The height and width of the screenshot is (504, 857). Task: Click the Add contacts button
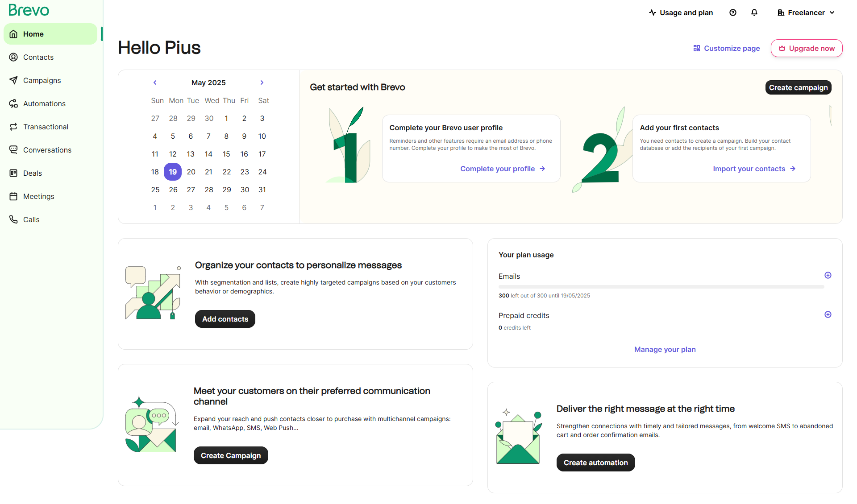tap(225, 319)
